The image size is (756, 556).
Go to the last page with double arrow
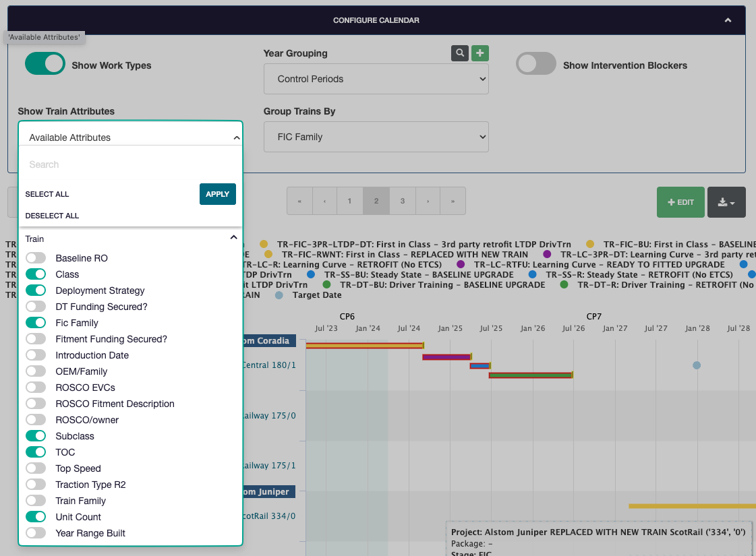pos(453,202)
